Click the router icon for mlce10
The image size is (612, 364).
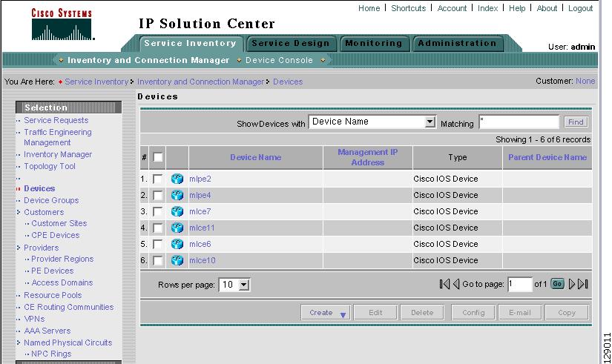coord(177,261)
